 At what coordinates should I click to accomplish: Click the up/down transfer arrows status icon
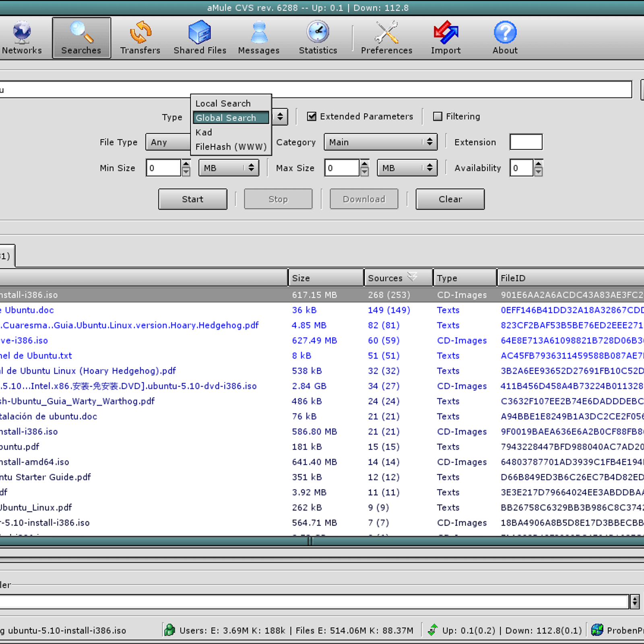coord(433,630)
